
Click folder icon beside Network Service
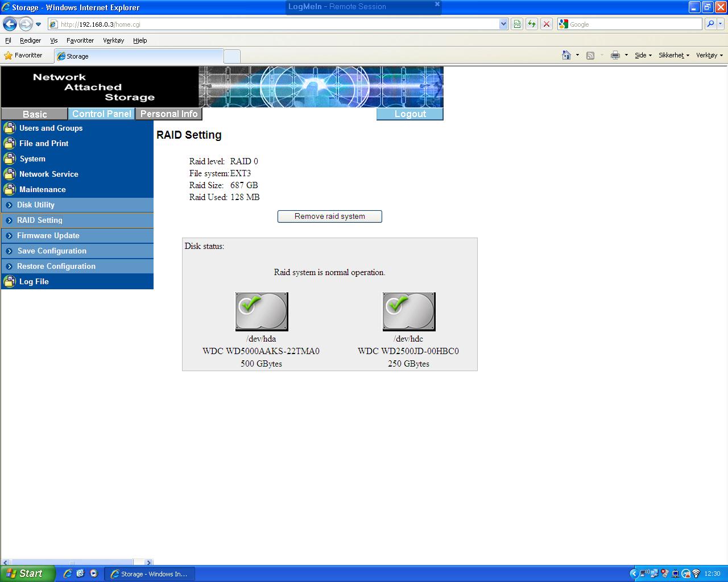pos(10,174)
